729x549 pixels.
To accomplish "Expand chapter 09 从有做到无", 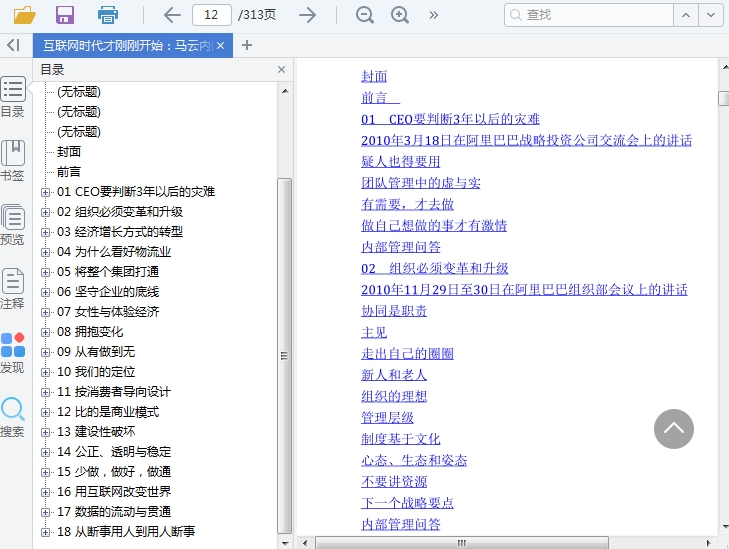I will (x=45, y=352).
